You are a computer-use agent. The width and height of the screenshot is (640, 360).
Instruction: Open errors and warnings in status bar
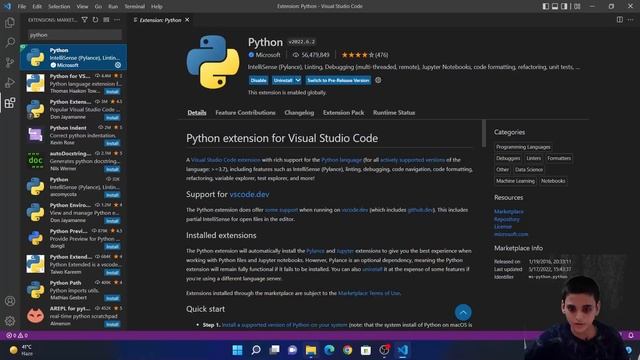click(x=17, y=335)
